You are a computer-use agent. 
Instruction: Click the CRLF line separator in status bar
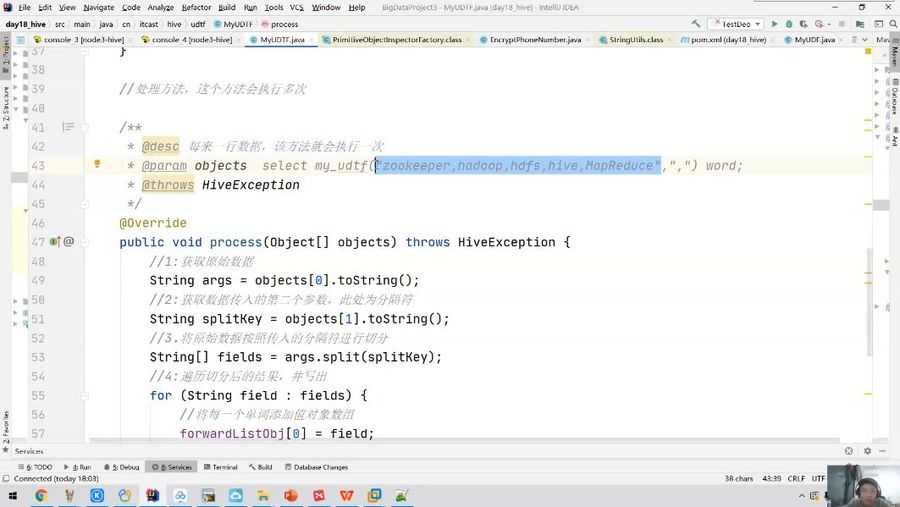(x=796, y=478)
